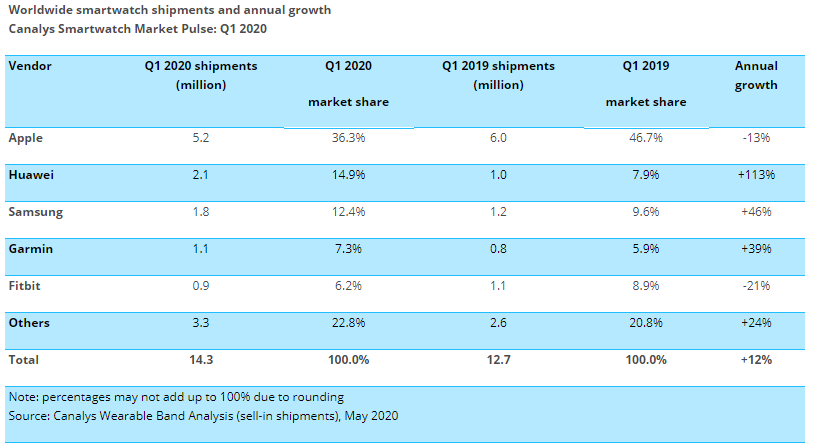This screenshot has width=814, height=444.
Task: Click the Total row label
Action: click(x=24, y=358)
